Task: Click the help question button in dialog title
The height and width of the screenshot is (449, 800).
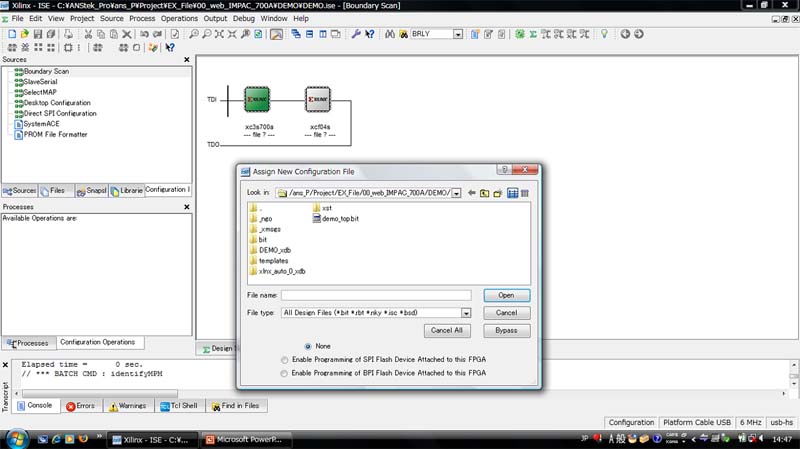Action: [504, 170]
